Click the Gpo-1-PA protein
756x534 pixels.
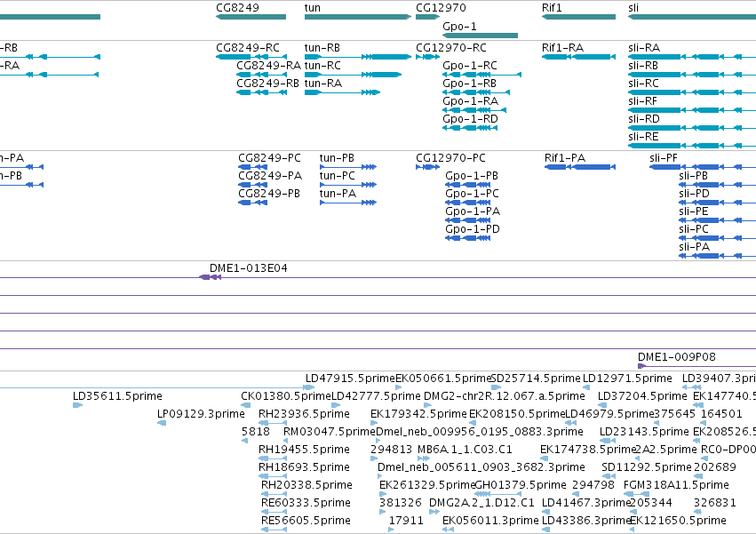(x=467, y=221)
